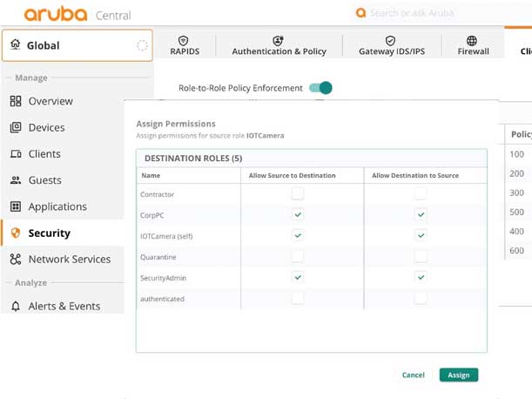Image resolution: width=532 pixels, height=399 pixels.
Task: Uncheck CorpPC Allow Destination to Source box
Action: click(421, 214)
